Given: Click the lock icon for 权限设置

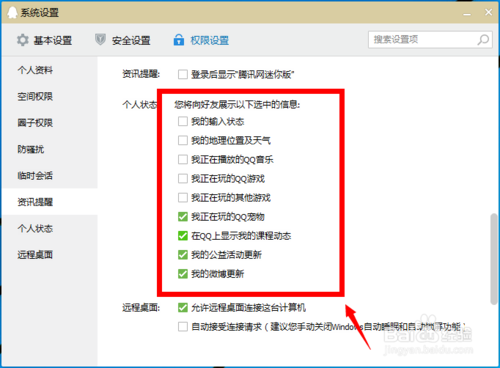Looking at the screenshot, I should coord(179,40).
